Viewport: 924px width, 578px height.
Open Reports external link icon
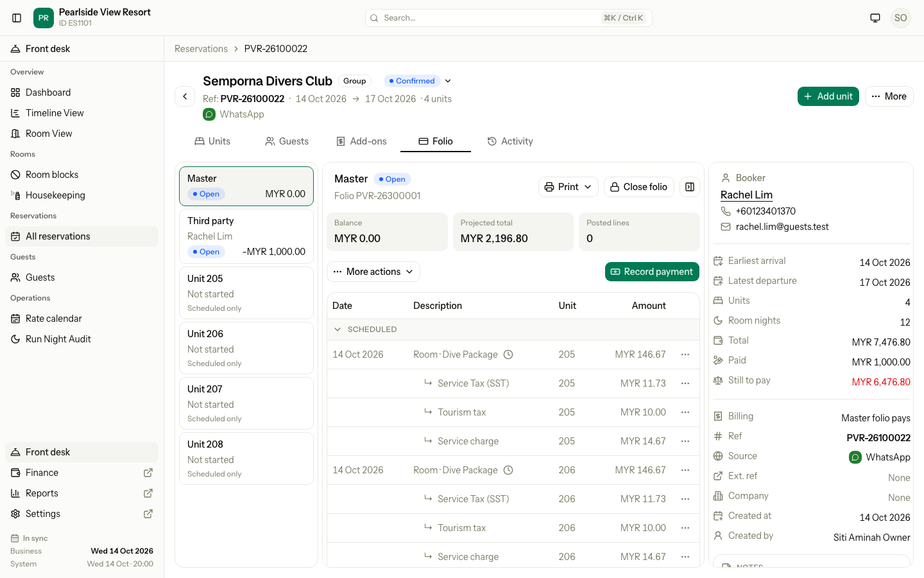tap(148, 493)
